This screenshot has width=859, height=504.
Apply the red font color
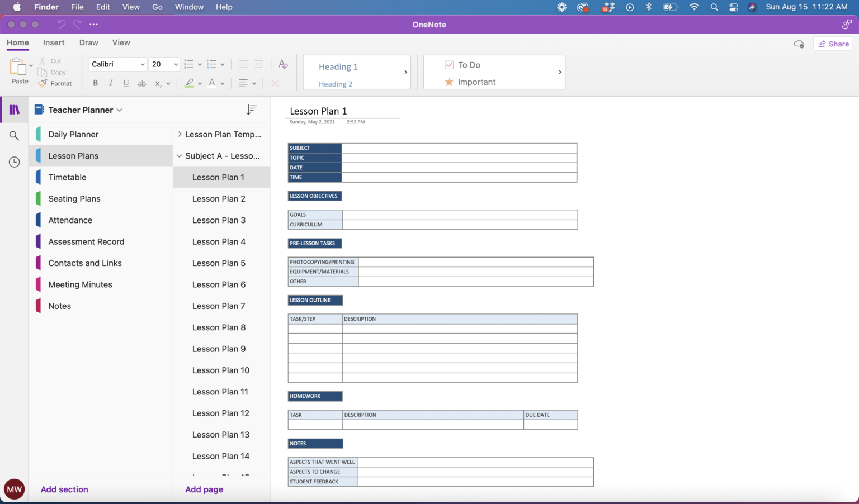point(212,83)
